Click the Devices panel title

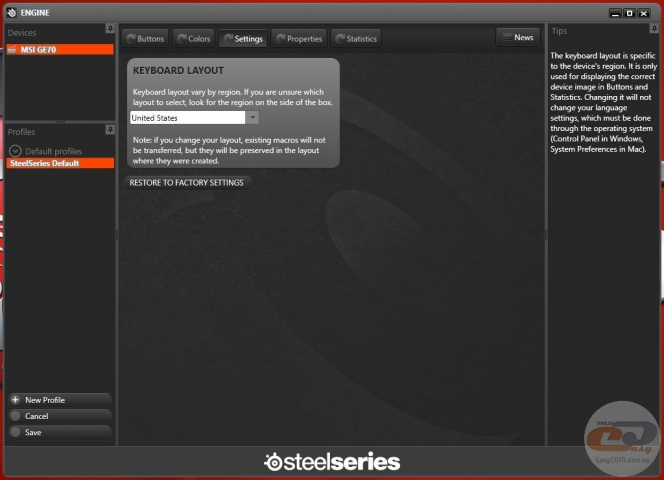tap(22, 33)
